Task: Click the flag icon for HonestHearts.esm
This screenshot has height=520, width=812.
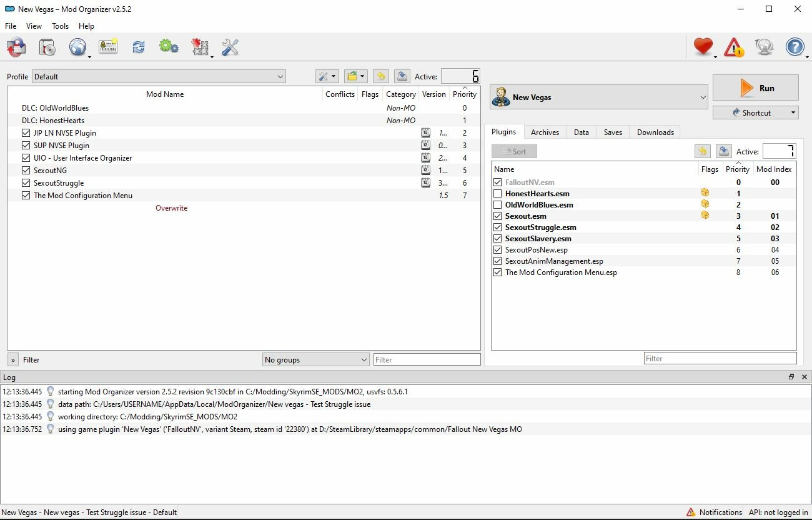Action: tap(705, 193)
